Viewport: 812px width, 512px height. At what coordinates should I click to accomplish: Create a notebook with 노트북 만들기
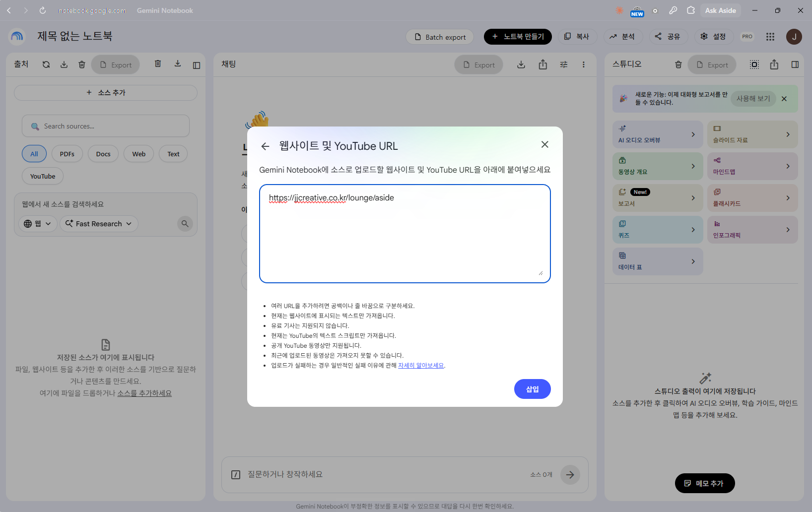[518, 37]
